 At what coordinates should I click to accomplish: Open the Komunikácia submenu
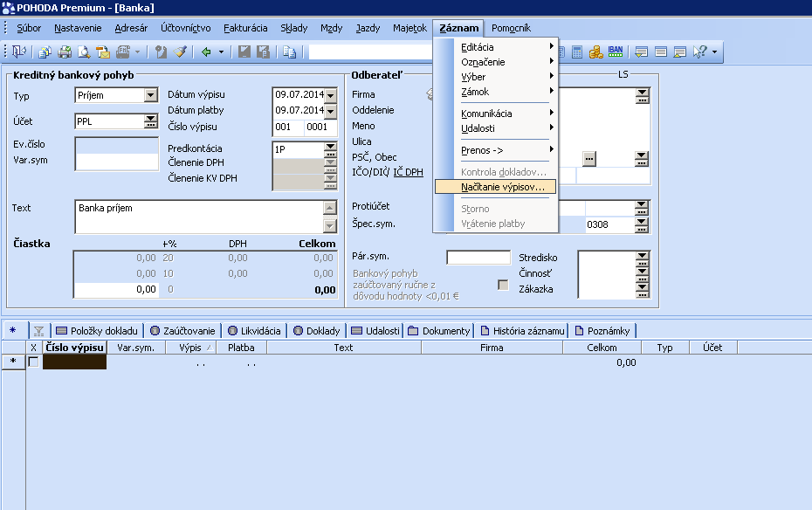click(x=496, y=114)
